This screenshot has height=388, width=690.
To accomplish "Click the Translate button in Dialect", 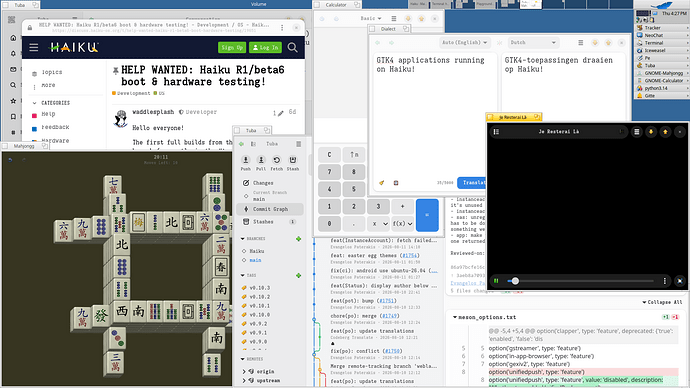I will pyautogui.click(x=472, y=183).
